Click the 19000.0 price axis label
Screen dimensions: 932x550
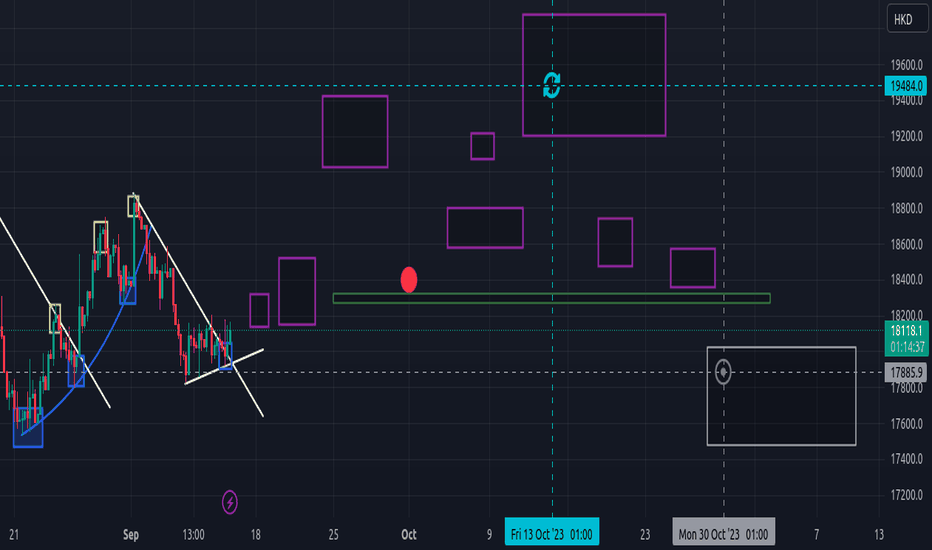[906, 172]
